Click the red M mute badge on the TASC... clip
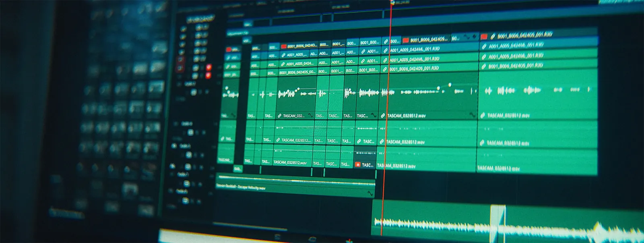This screenshot has height=243, width=644. [357, 165]
